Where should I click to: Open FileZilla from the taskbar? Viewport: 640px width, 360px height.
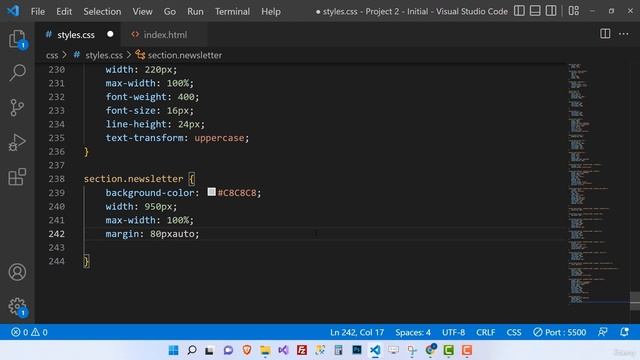302,350
